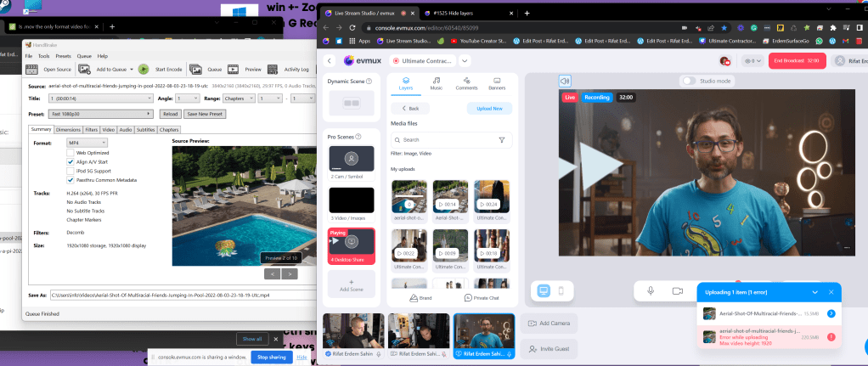Switch to the Dimensions tab in HandBrake

[69, 130]
